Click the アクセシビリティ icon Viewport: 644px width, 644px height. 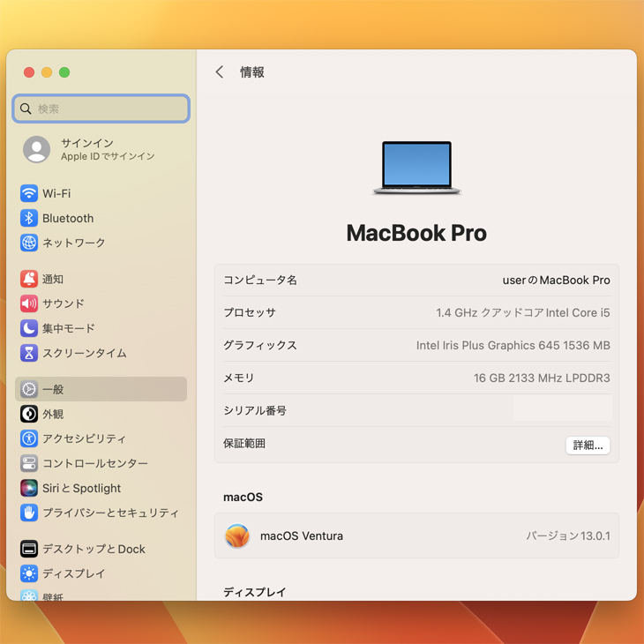pyautogui.click(x=29, y=438)
